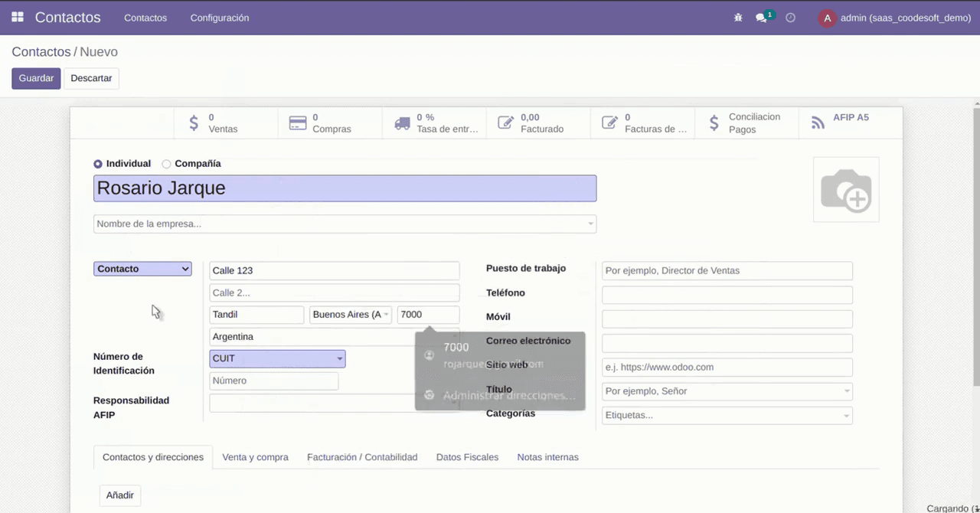This screenshot has width=980, height=513.
Task: Go back via Contactos breadcrumb link
Action: pos(41,52)
